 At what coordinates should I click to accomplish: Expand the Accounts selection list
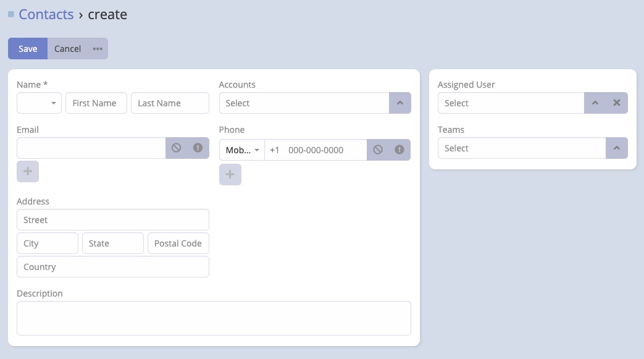point(400,103)
